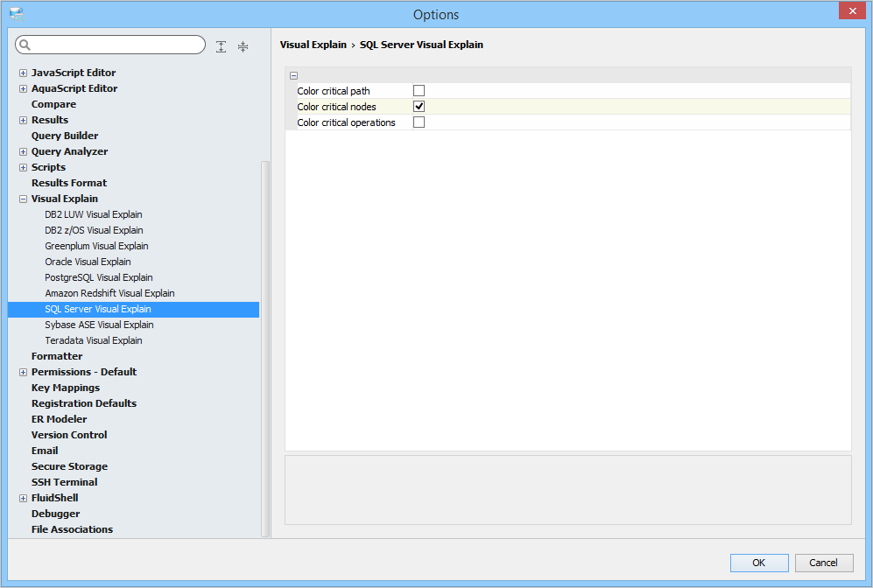Select Query Builder in options tree

tap(65, 136)
